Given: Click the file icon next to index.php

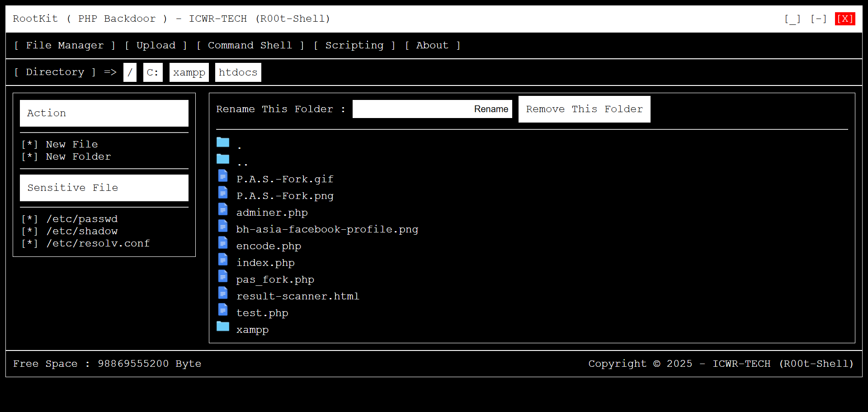Looking at the screenshot, I should click(223, 259).
